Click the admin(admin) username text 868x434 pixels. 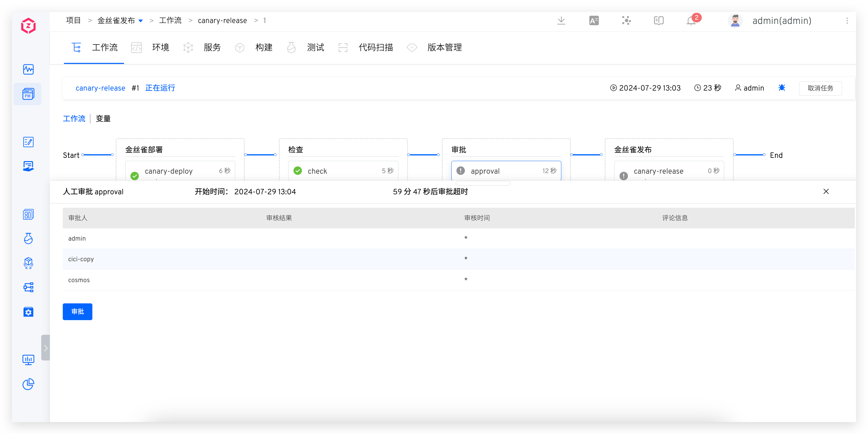pos(782,21)
